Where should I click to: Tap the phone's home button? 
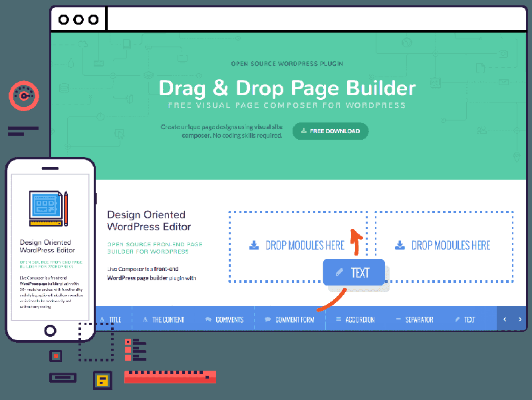click(x=51, y=330)
